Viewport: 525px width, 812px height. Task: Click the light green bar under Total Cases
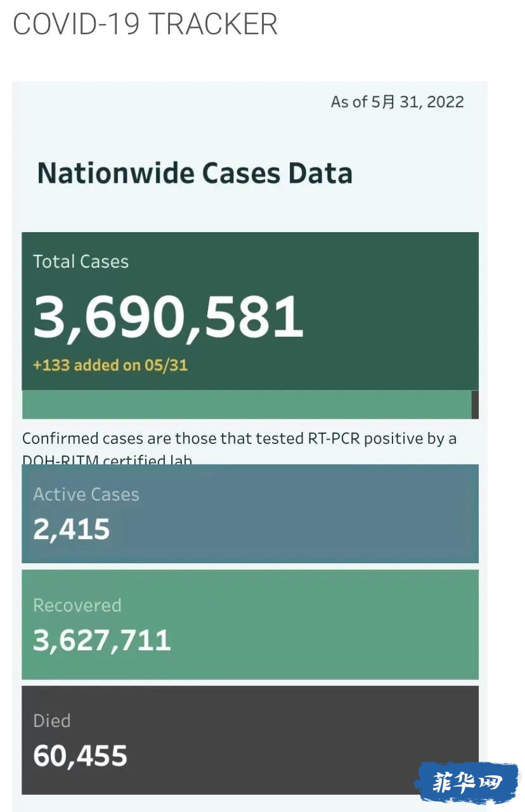click(246, 405)
